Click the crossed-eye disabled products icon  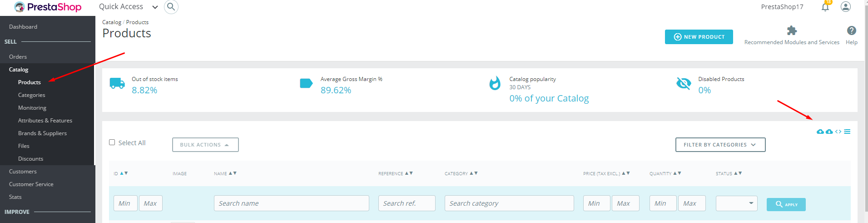tap(684, 83)
